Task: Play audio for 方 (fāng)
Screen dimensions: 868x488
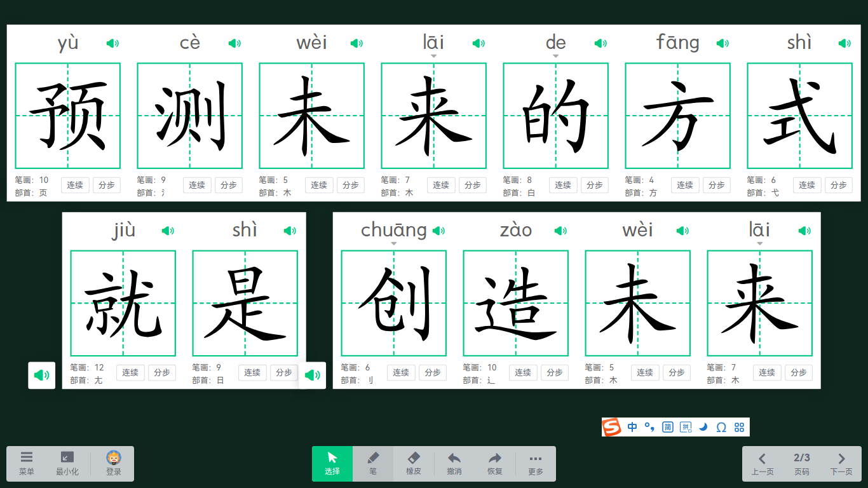Action: [722, 43]
